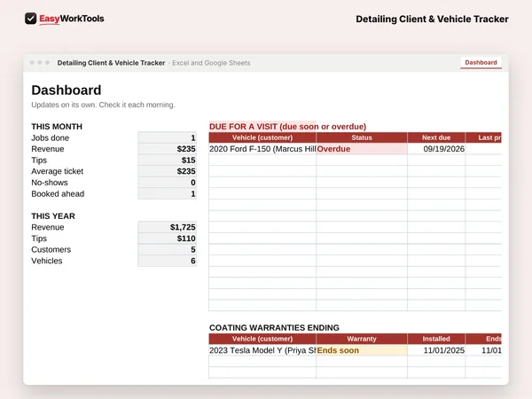Click the Jobs done label
The image size is (532, 399).
click(51, 138)
